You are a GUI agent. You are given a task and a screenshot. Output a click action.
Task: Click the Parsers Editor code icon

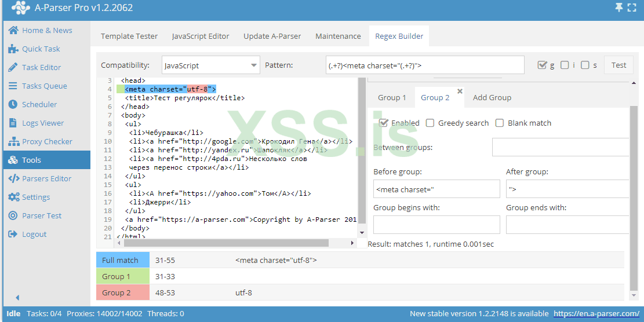coord(13,178)
